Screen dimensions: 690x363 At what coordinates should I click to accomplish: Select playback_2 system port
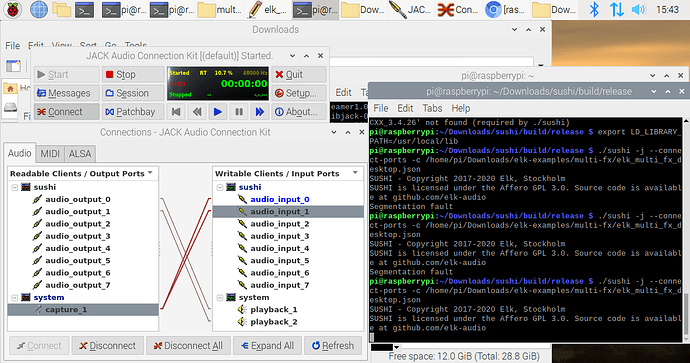274,322
